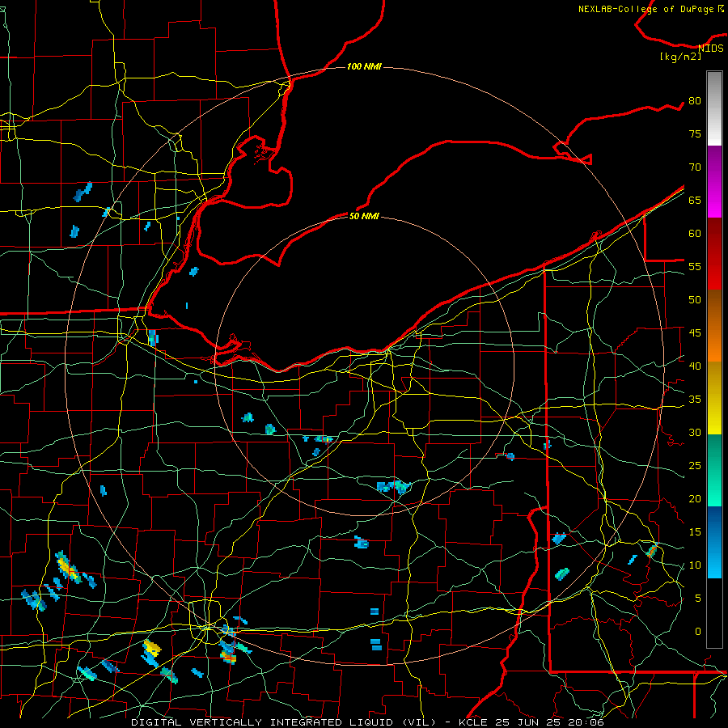Click the [kg/m2] units label
Screen dimensions: 728x728
[x=680, y=57]
